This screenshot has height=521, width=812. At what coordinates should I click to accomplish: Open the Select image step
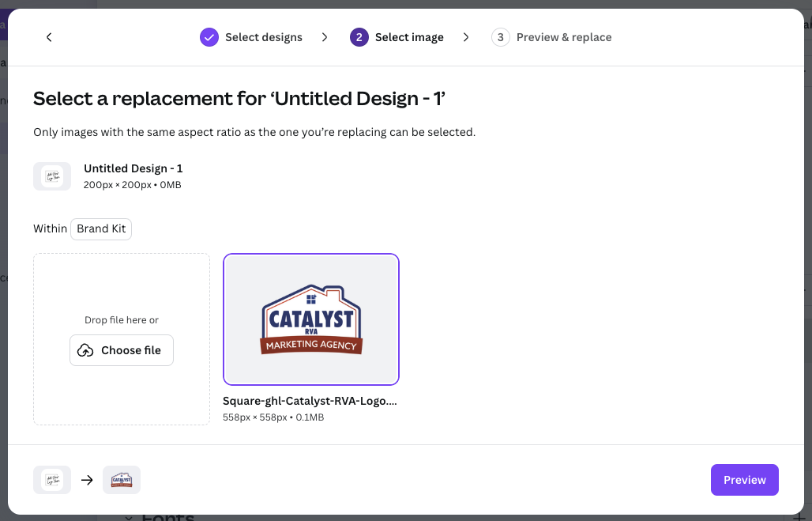pyautogui.click(x=397, y=37)
